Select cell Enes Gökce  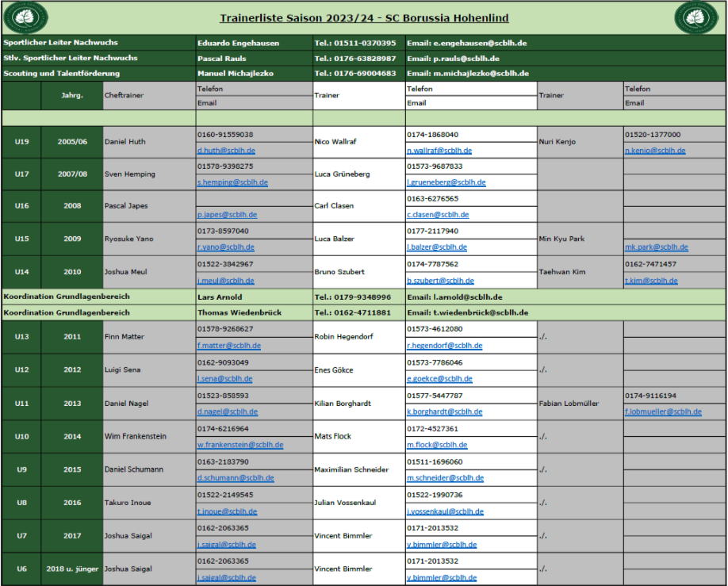(x=359, y=370)
